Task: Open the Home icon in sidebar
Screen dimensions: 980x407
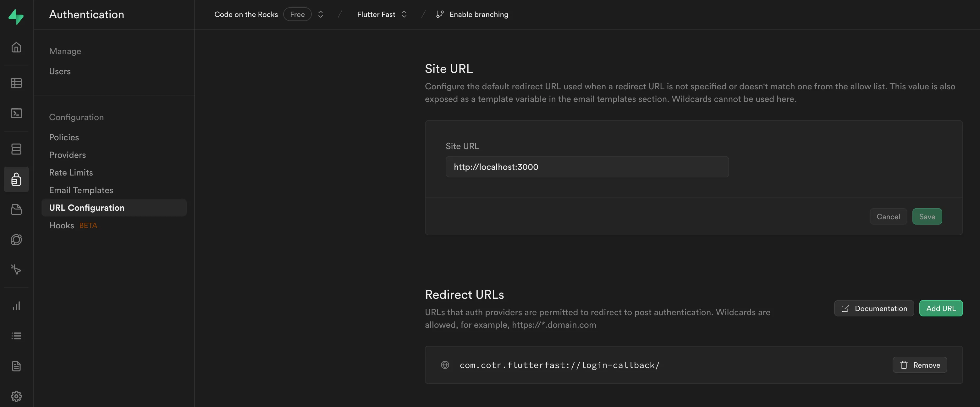Action: pos(16,47)
